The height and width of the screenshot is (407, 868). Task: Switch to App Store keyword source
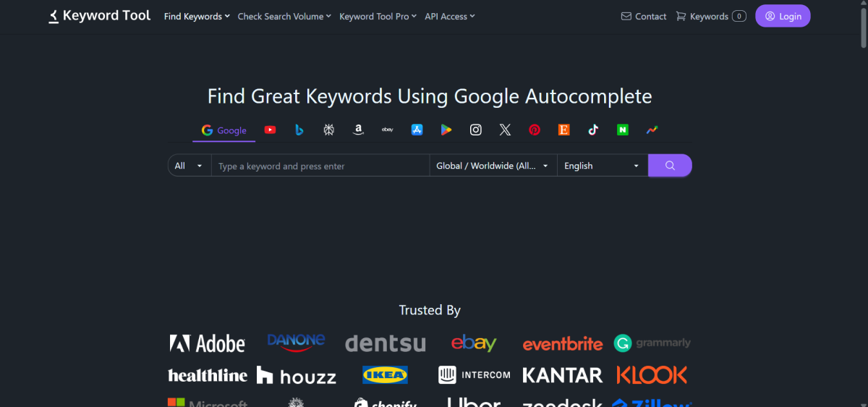(417, 130)
